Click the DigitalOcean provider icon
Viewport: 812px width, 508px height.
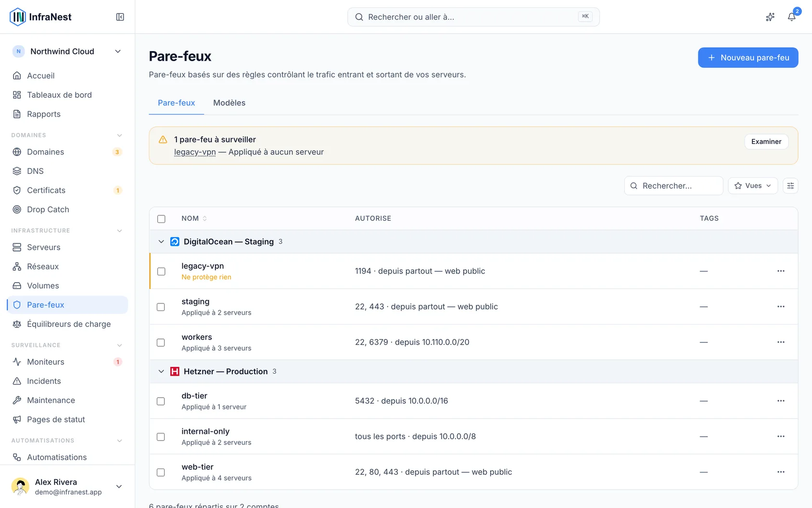[x=175, y=242]
